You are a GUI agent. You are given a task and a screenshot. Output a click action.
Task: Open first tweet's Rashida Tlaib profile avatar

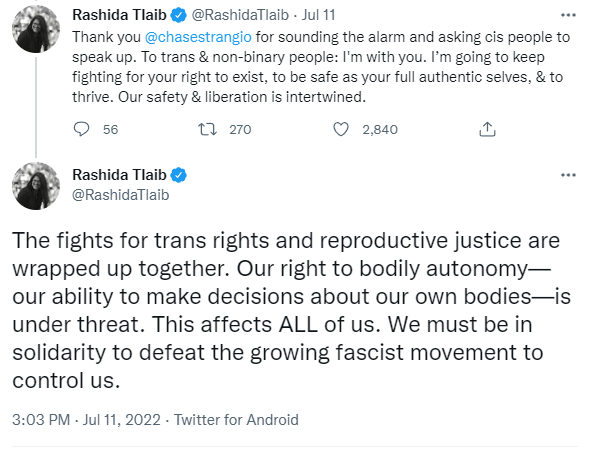click(x=36, y=29)
